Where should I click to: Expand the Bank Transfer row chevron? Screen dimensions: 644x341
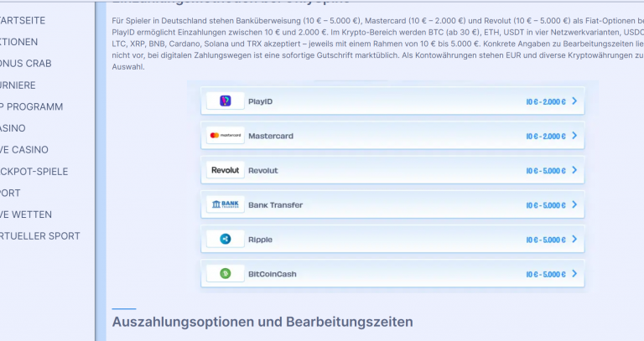click(574, 204)
